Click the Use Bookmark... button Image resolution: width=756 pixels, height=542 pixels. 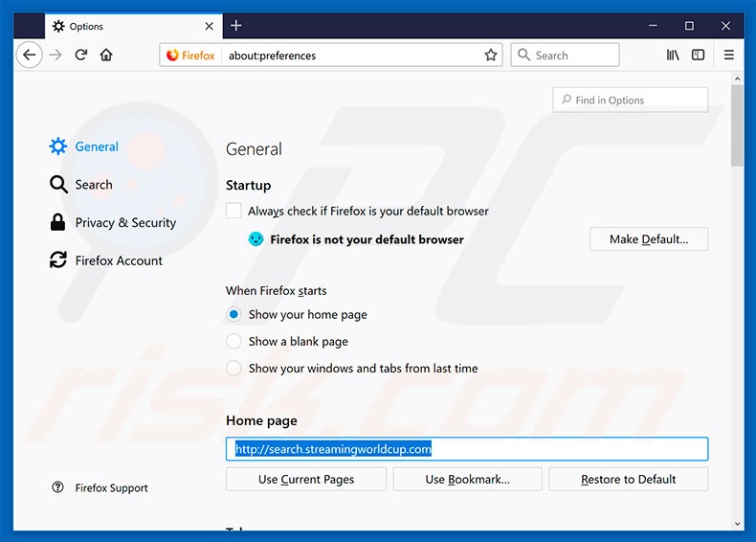(467, 479)
